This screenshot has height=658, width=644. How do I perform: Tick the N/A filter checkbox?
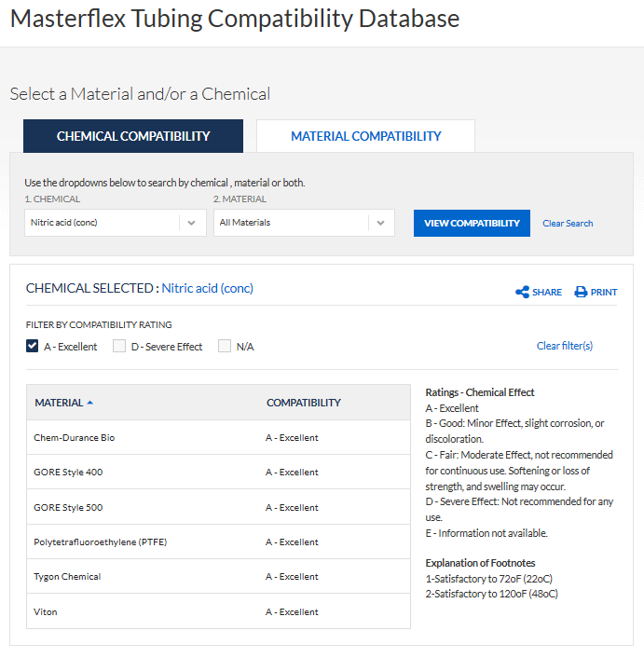(x=225, y=346)
